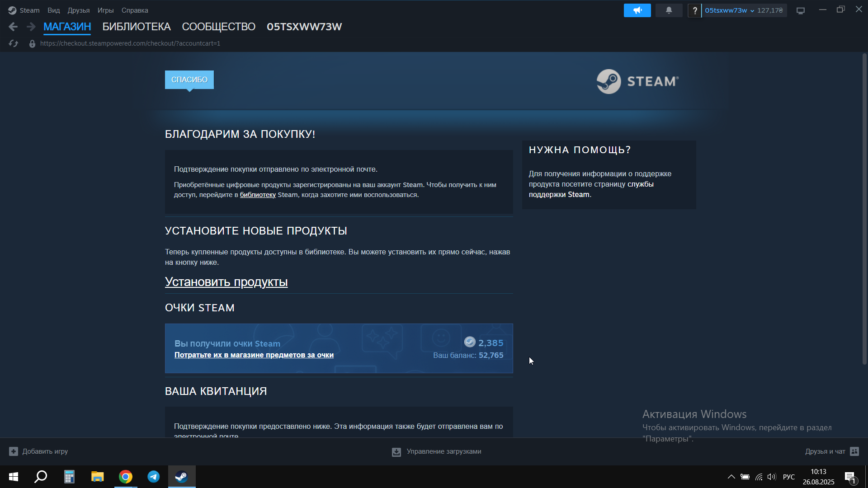Image resolution: width=868 pixels, height=488 pixels.
Task: Open the Друзья menu
Action: 79,10
